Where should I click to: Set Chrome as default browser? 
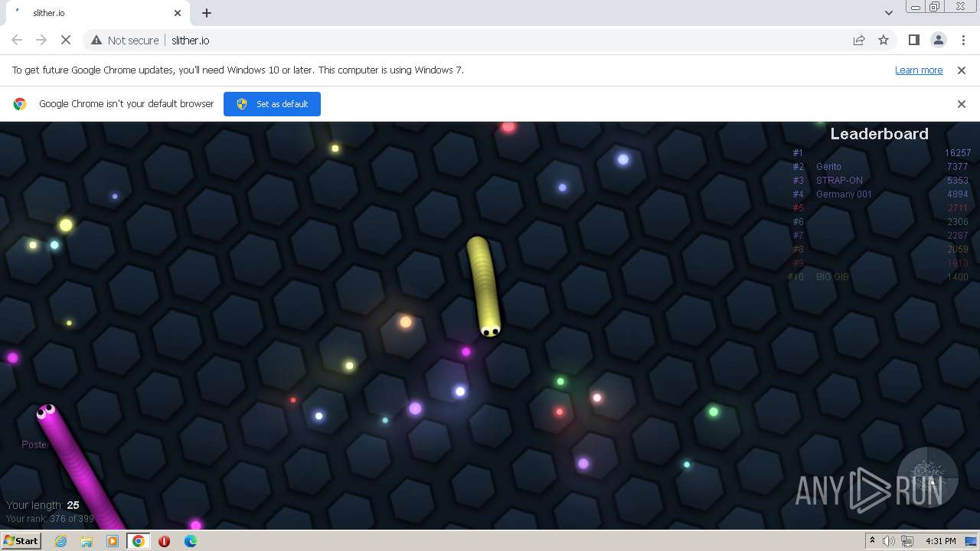pos(272,104)
